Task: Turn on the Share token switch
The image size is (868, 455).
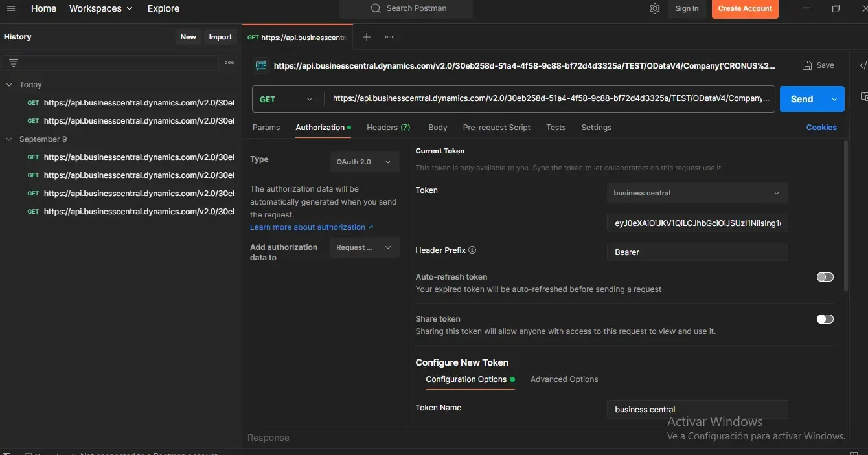Action: (x=825, y=319)
